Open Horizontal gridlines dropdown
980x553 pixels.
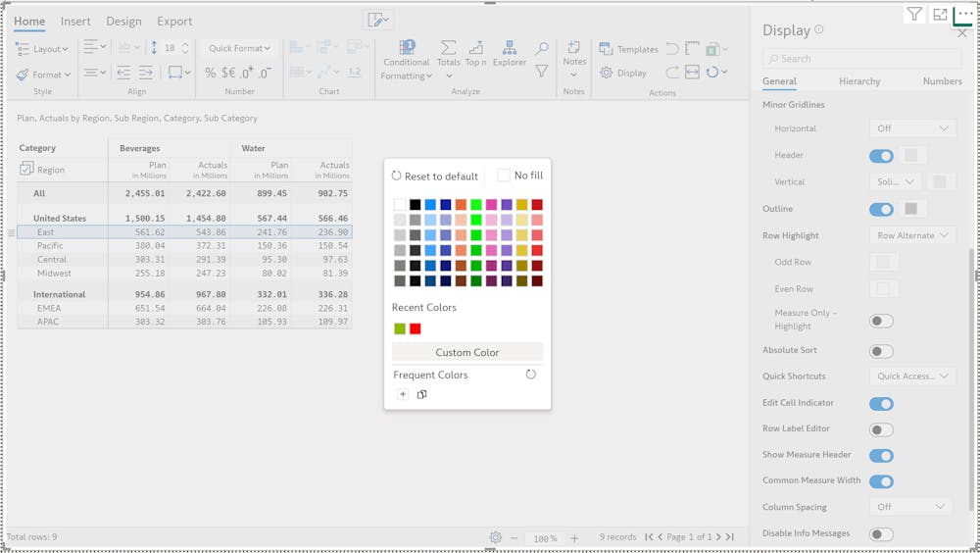pos(912,128)
